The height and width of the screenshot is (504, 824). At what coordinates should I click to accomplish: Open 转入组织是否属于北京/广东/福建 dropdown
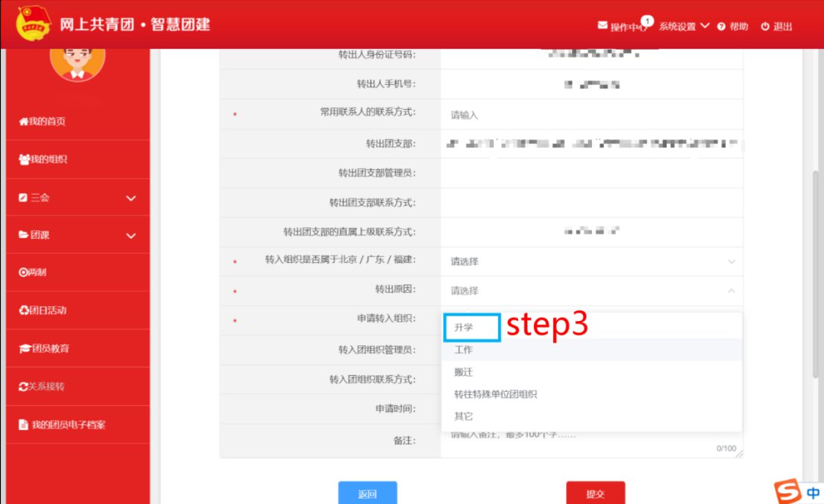[x=592, y=262]
